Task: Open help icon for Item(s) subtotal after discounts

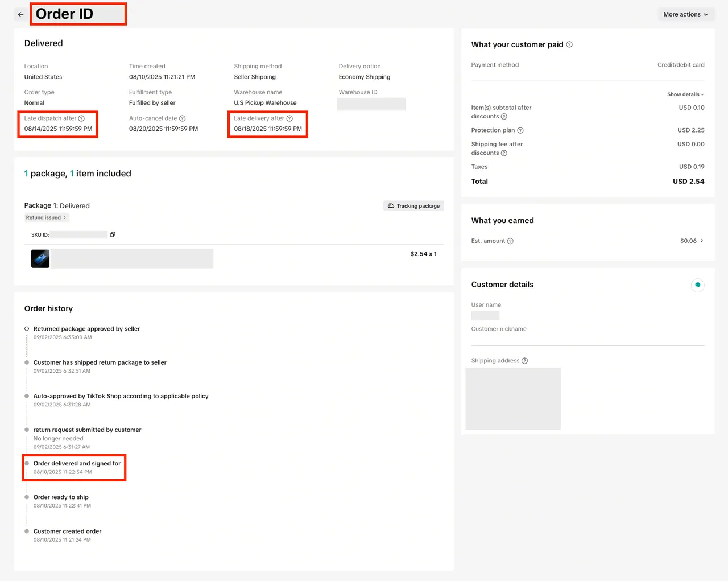Action: pyautogui.click(x=504, y=117)
